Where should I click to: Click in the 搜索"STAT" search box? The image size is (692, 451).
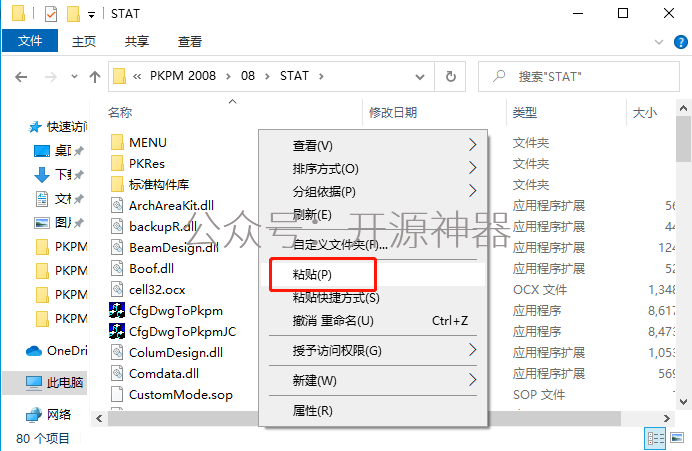pos(579,77)
